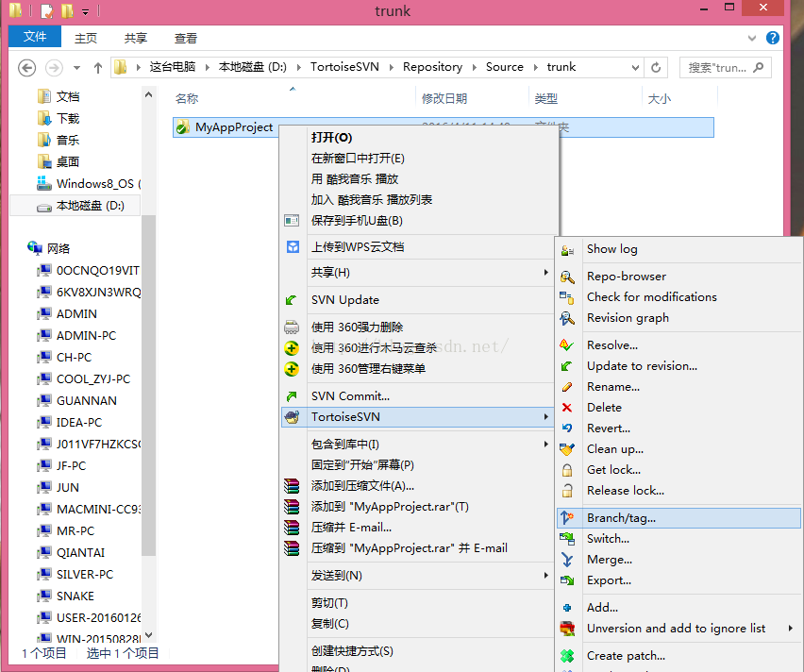Screen dimensions: 804x672
Task: Click the Repo-browser magnifier icon
Action: (x=567, y=277)
